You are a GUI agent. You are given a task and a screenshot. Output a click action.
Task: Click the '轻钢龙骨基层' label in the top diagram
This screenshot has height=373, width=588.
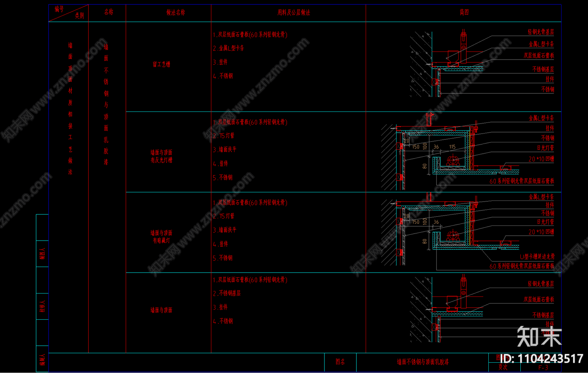tap(541, 32)
